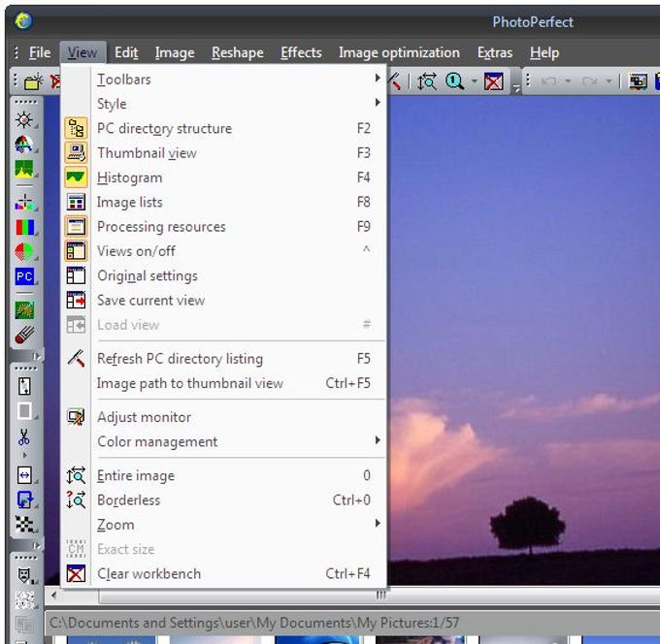The width and height of the screenshot is (660, 644).
Task: Click the entire image fit toolbar icon
Action: pyautogui.click(x=427, y=81)
